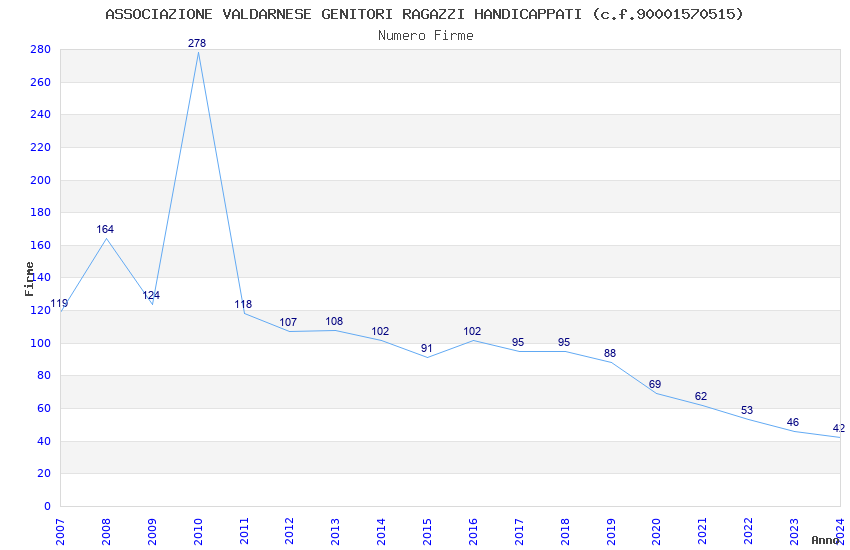
Task: Click the 91 data label
Action: point(427,348)
